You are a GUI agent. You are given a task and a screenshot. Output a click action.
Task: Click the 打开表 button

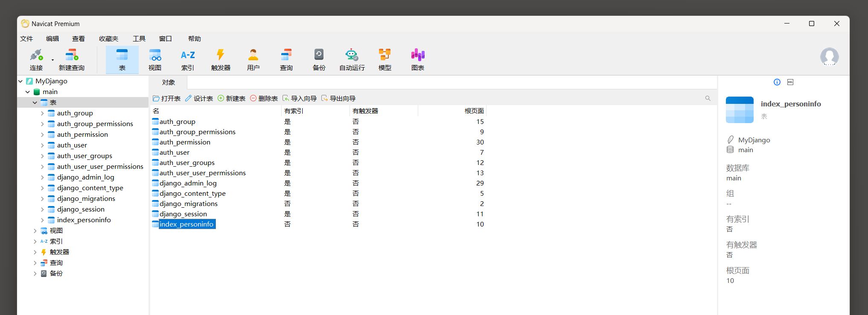(166, 99)
